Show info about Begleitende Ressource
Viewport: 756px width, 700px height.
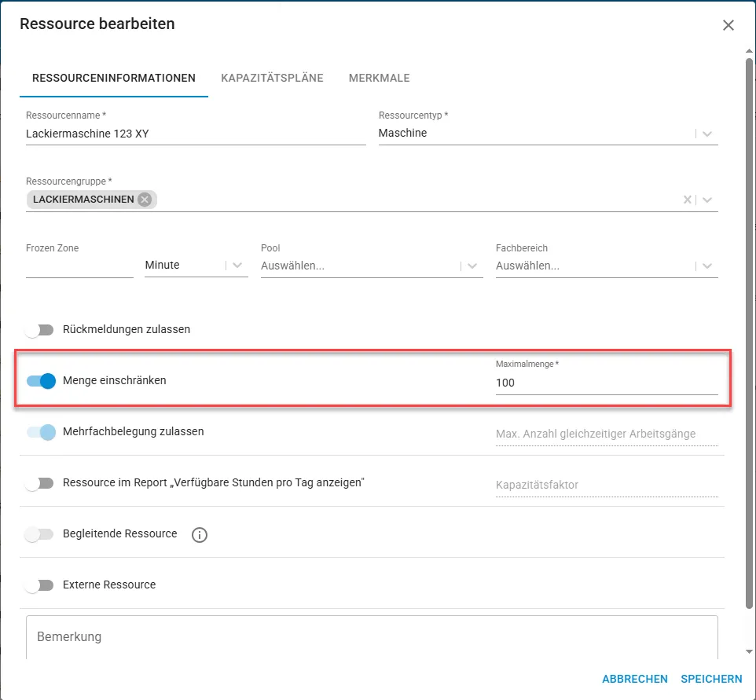(199, 535)
